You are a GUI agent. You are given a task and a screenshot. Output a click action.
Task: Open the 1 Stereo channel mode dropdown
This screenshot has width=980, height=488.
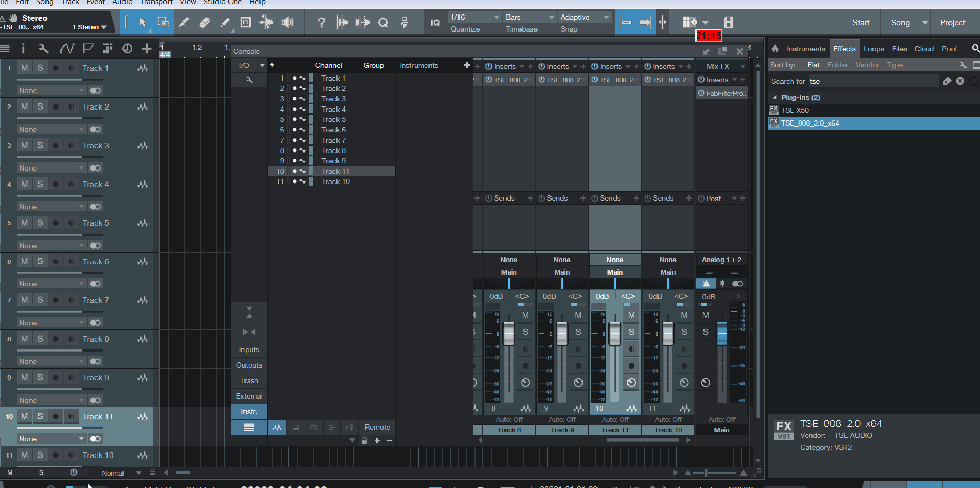click(x=89, y=27)
